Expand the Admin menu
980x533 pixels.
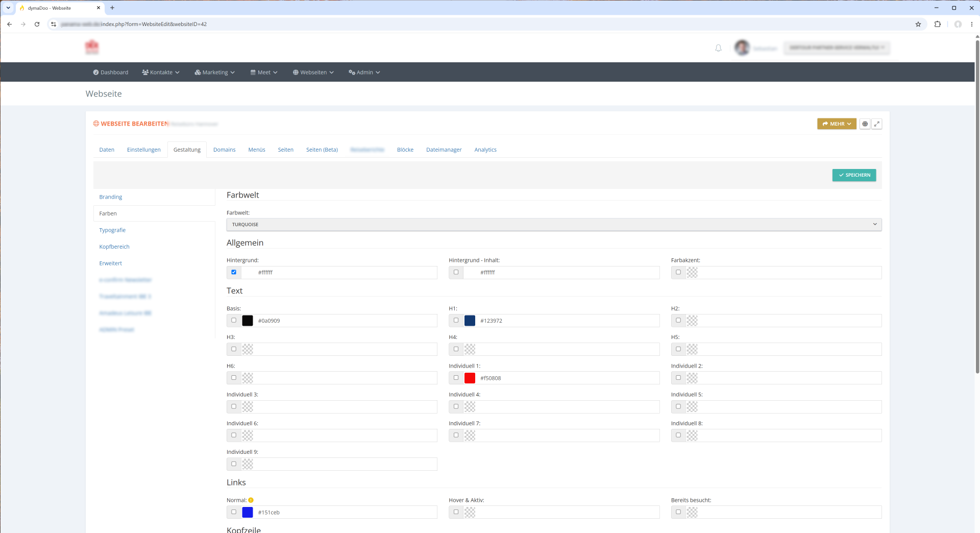364,72
